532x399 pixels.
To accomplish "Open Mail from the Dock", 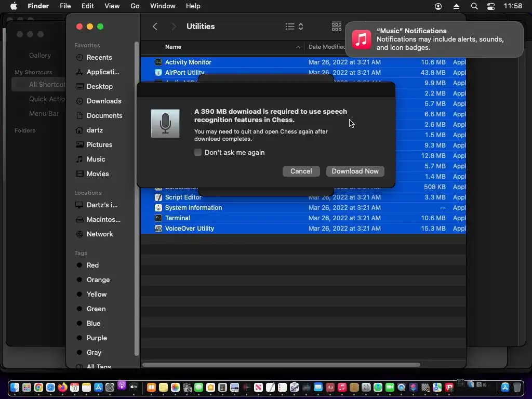I will [318, 387].
